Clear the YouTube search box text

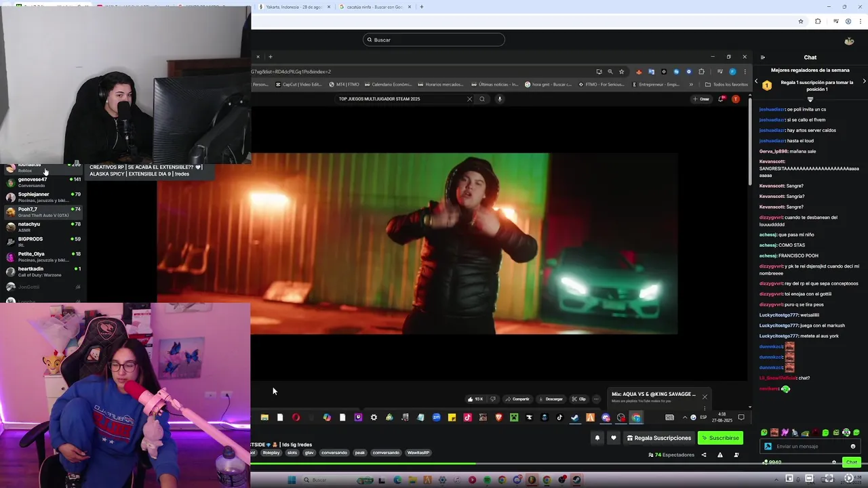(x=469, y=99)
